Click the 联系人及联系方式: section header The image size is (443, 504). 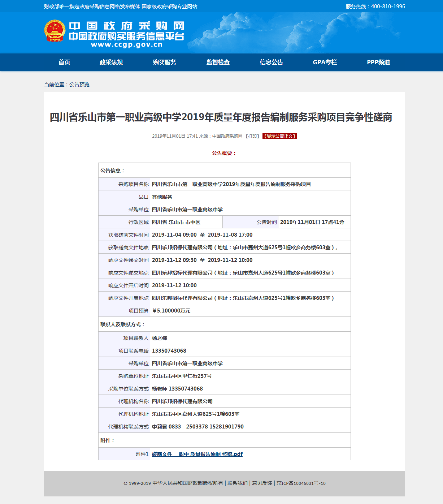[123, 324]
